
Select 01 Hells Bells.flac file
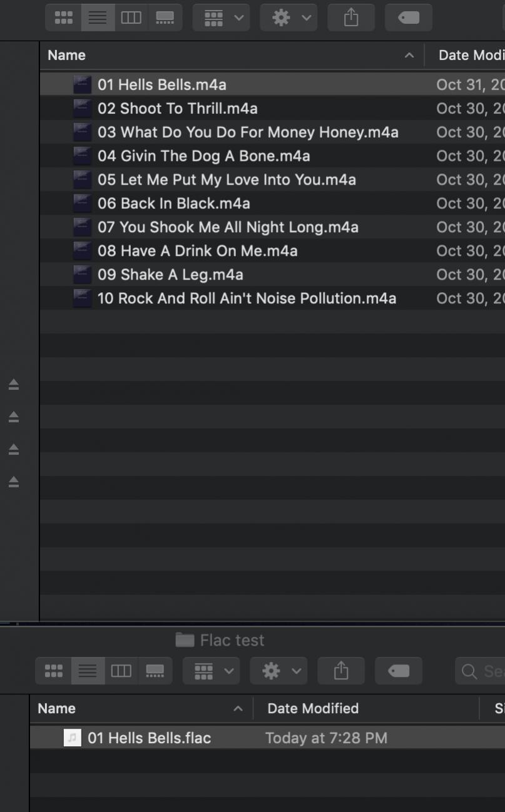pos(149,738)
